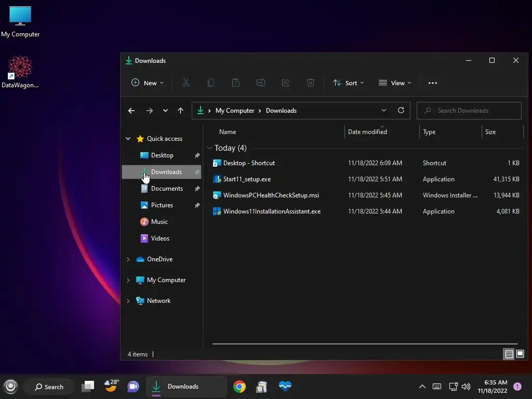
Task: Click the My Computer desktop icon
Action: pos(20,22)
